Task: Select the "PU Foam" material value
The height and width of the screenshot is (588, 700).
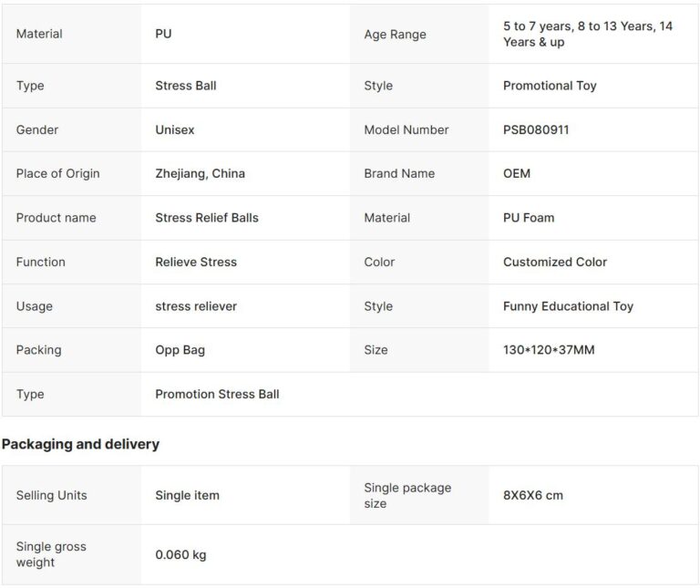Action: coord(529,218)
